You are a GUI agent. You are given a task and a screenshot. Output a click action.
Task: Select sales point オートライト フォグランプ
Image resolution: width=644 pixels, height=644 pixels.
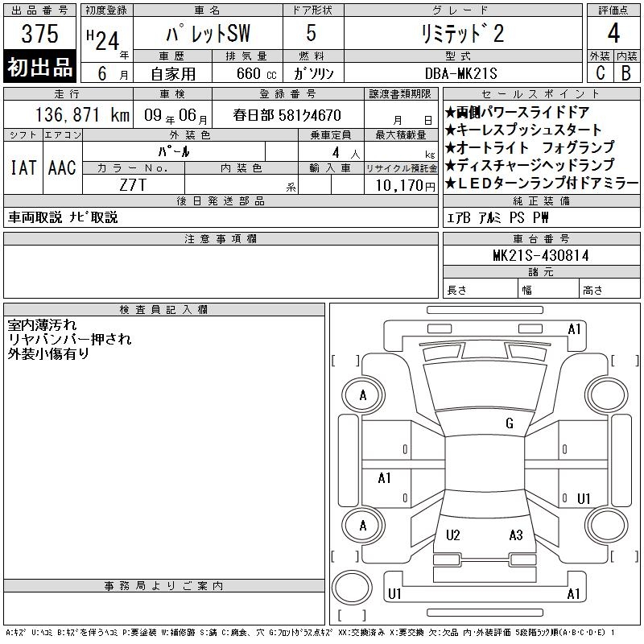click(530, 148)
